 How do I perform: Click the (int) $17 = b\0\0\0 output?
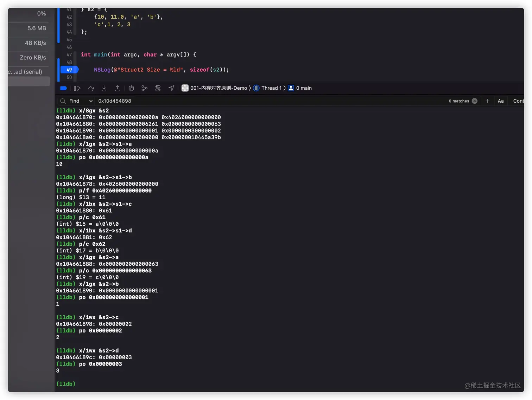pos(87,251)
